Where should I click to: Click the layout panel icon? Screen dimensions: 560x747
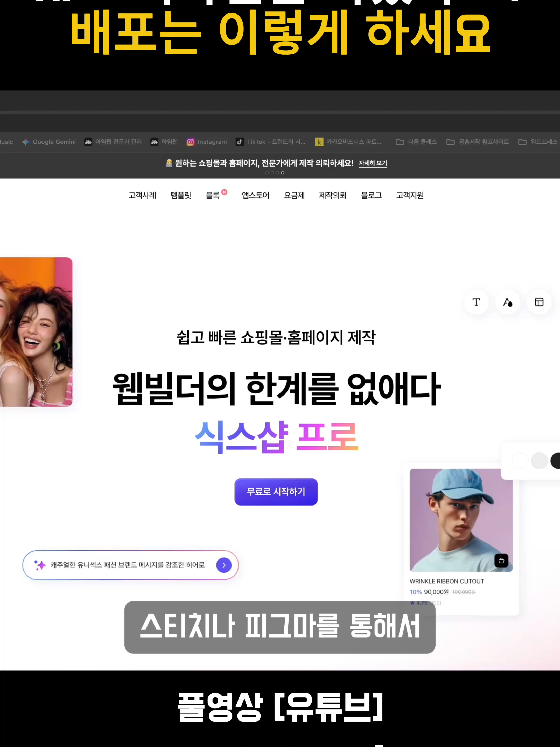539,302
